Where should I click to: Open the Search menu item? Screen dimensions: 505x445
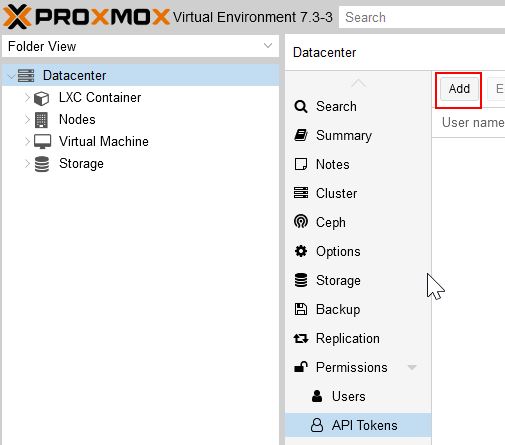[358, 107]
